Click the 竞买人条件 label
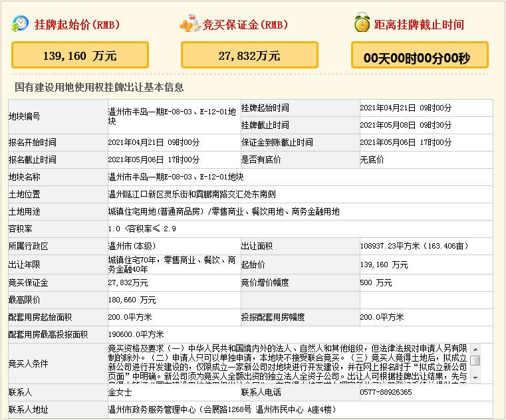Screen dimensions: 506x420 coord(29,364)
